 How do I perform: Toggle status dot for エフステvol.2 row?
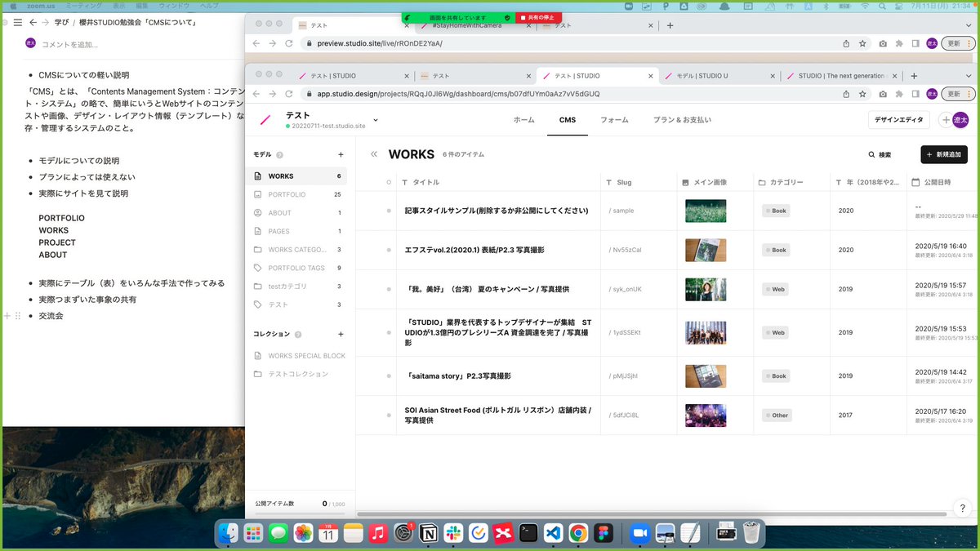(x=389, y=250)
